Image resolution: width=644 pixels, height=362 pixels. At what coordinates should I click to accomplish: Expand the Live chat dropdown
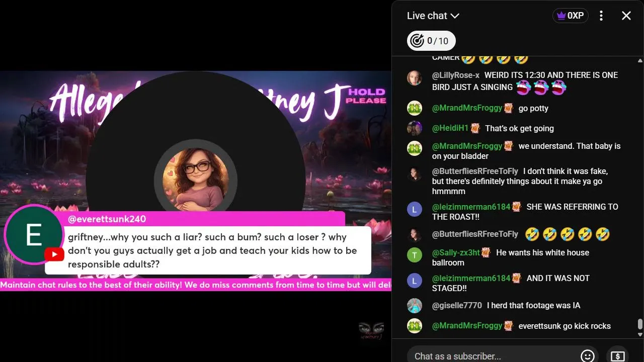[x=433, y=16]
